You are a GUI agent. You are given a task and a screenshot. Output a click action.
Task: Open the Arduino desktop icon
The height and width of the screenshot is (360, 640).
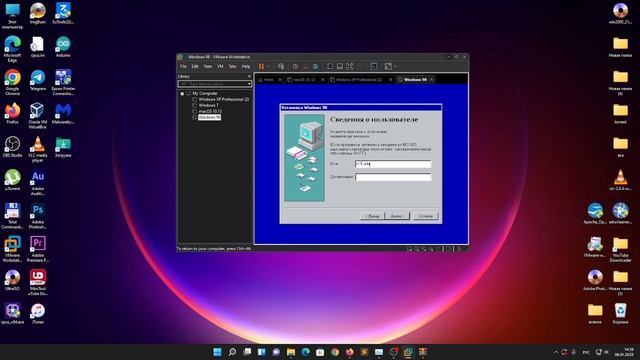tap(63, 47)
